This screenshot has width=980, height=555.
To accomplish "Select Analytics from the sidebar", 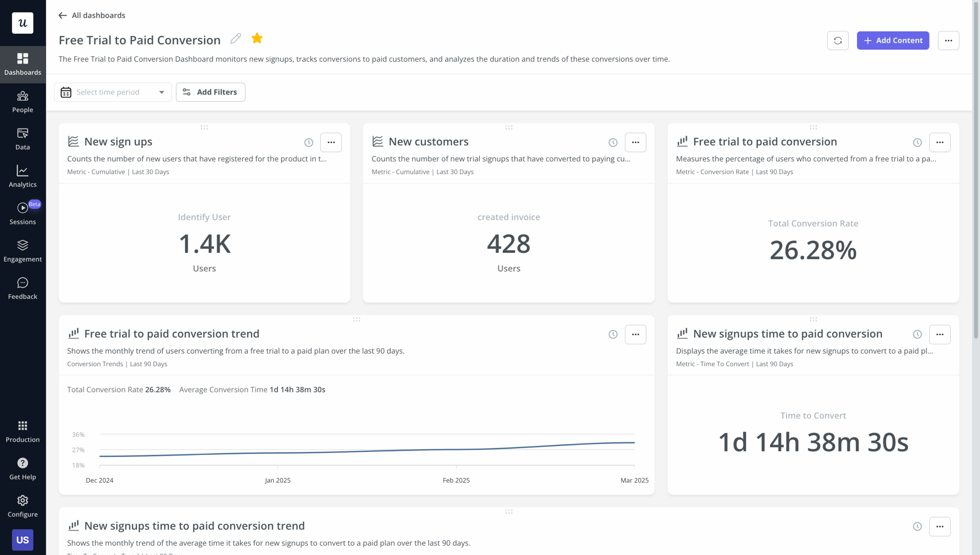I will 23,177.
